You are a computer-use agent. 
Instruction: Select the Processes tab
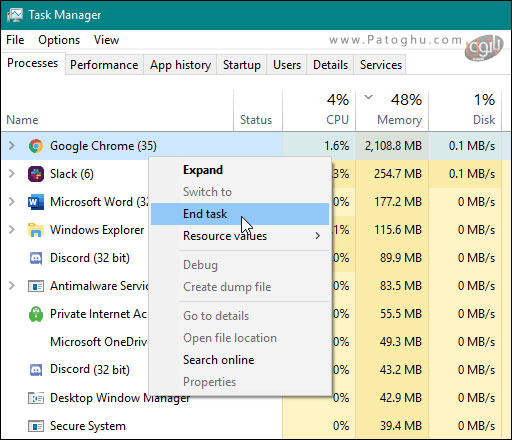click(x=33, y=63)
